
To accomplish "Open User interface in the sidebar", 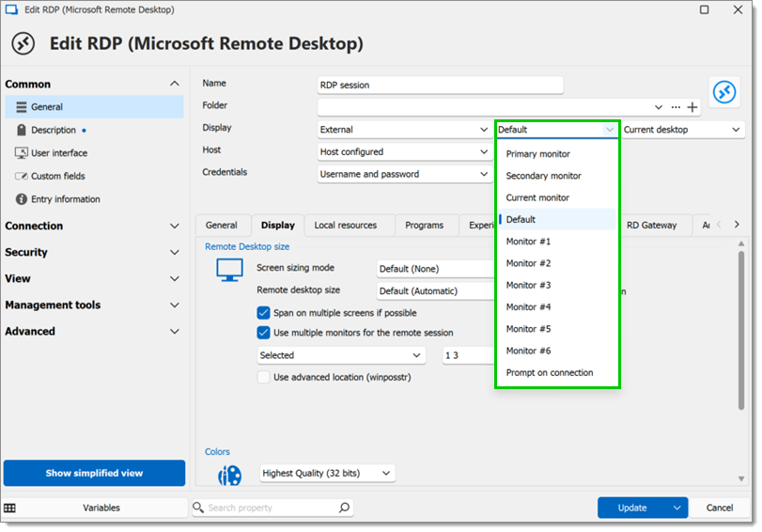I will coord(94,152).
